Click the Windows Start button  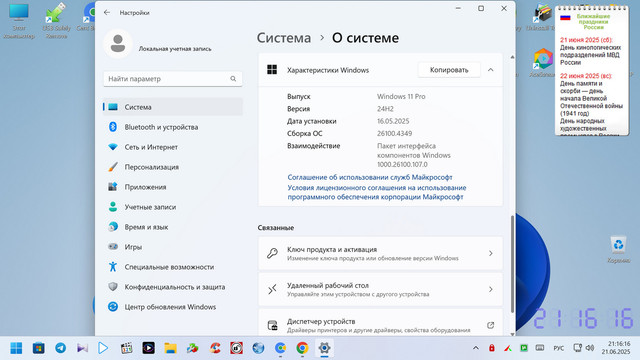(16, 348)
